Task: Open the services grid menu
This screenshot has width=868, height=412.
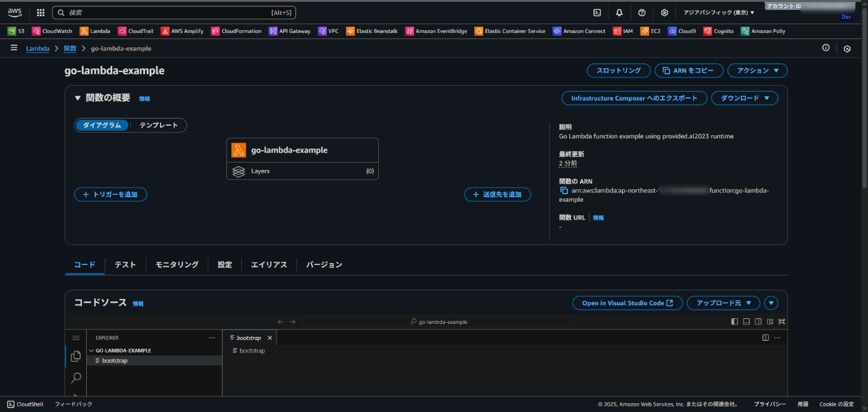Action: (41, 12)
